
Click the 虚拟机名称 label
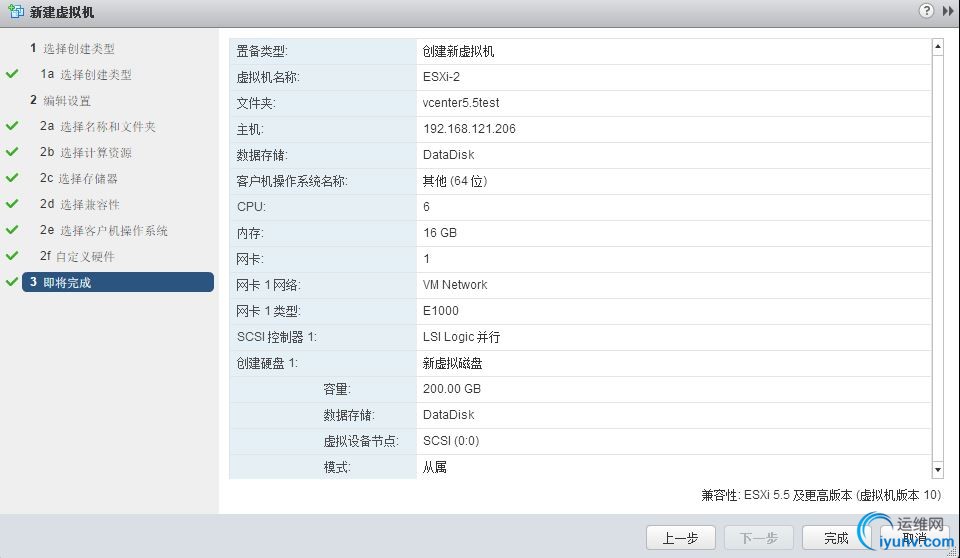click(x=268, y=78)
